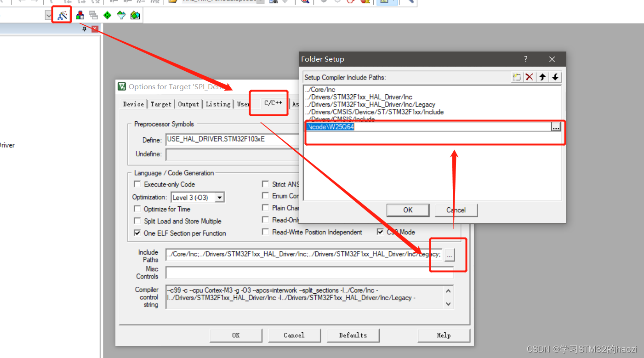The height and width of the screenshot is (358, 644).
Task: Click the compiler control string text
Action: coord(305,297)
